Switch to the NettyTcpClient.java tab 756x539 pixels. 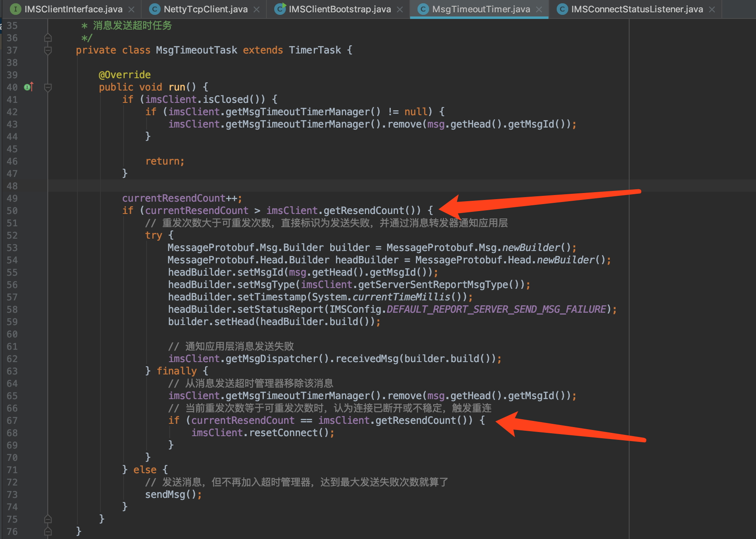pos(205,9)
